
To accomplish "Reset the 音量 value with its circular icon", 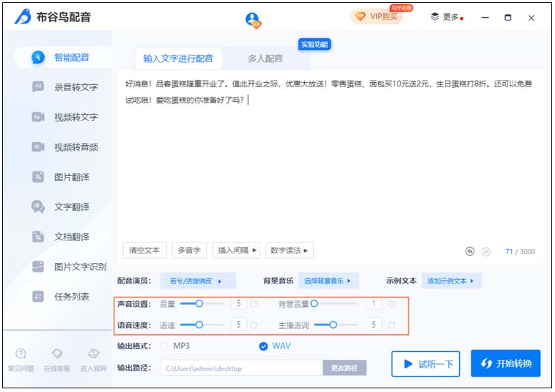I will pyautogui.click(x=254, y=303).
